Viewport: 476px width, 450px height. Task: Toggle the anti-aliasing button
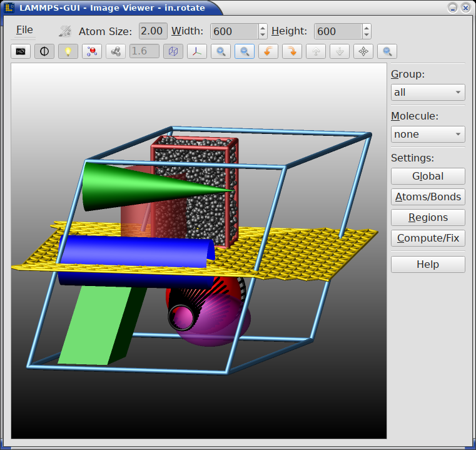click(44, 51)
